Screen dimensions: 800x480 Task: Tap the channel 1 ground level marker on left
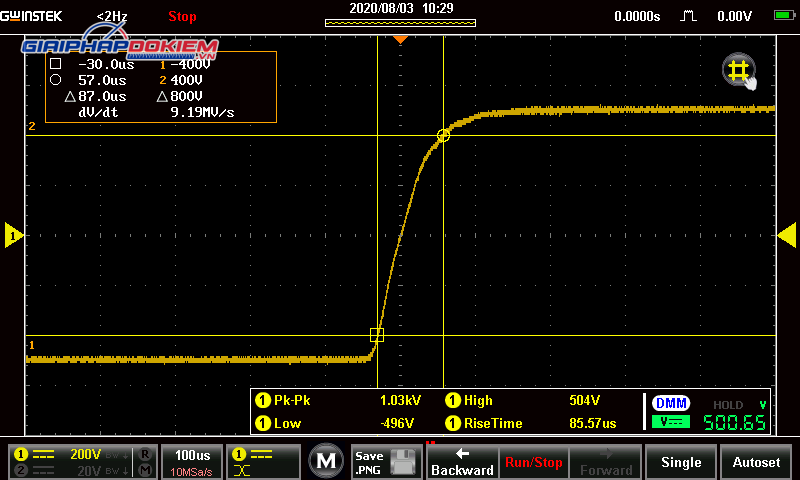coord(14,235)
